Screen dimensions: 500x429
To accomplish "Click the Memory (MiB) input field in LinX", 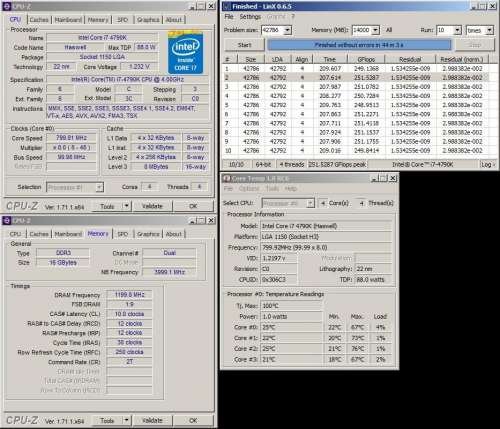I will click(x=362, y=30).
